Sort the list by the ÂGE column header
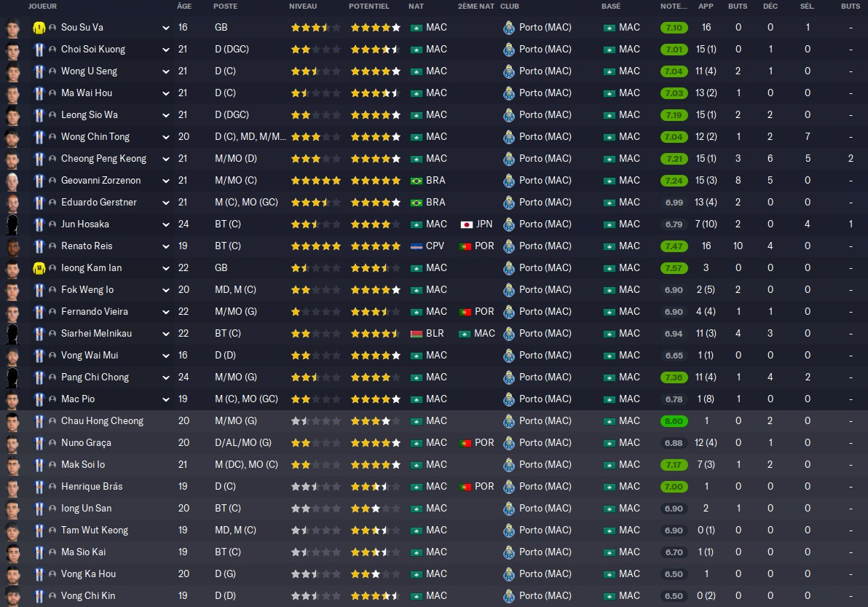This screenshot has width=868, height=607. (x=184, y=6)
